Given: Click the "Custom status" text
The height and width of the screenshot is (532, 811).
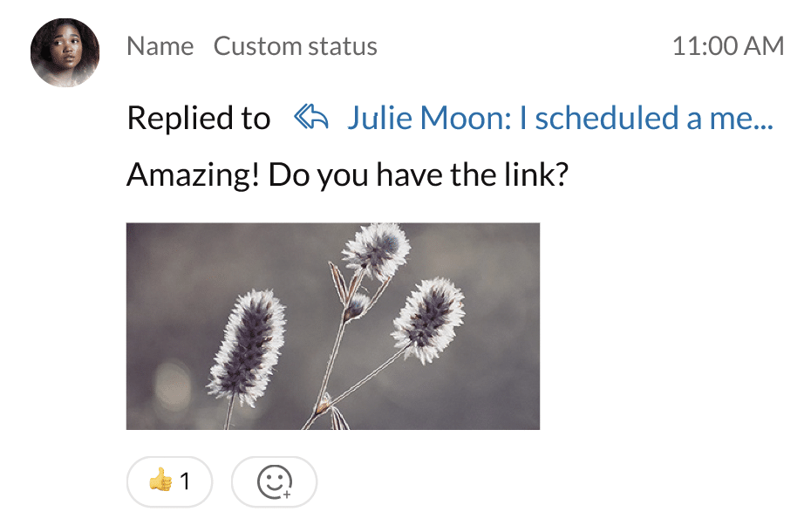Looking at the screenshot, I should coord(295,46).
